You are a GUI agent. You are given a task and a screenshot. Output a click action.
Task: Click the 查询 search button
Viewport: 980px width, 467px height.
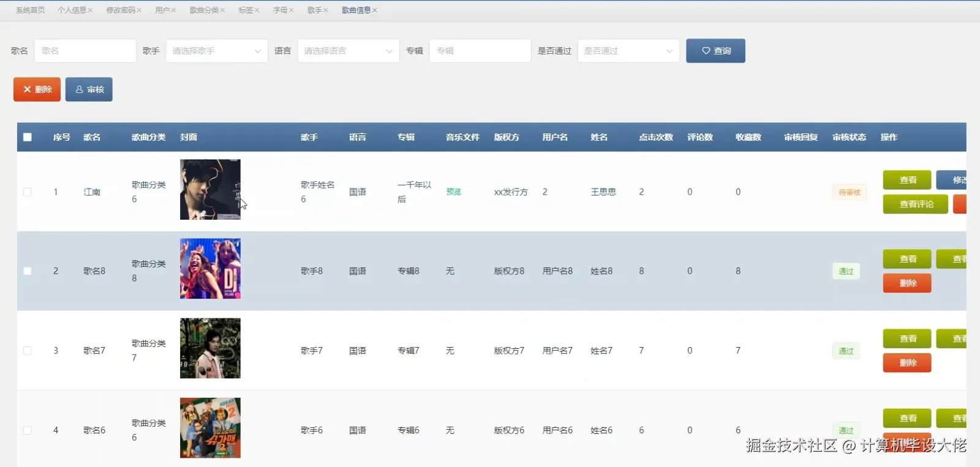(715, 51)
